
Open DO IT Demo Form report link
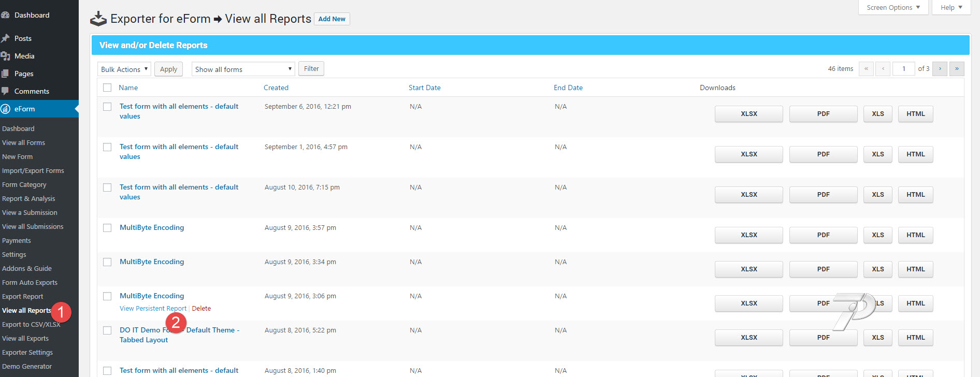179,335
